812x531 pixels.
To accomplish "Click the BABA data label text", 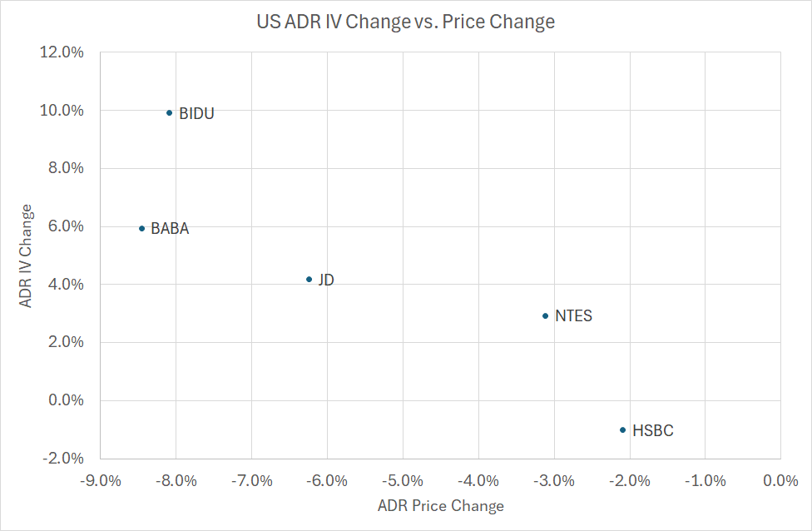I will 170,229.
